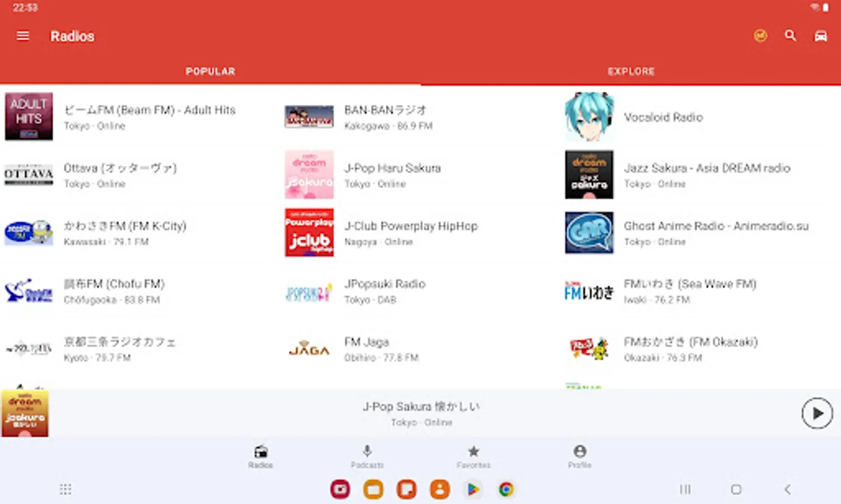Open Ottava station title
Screen dimensions: 841x504
(x=120, y=168)
